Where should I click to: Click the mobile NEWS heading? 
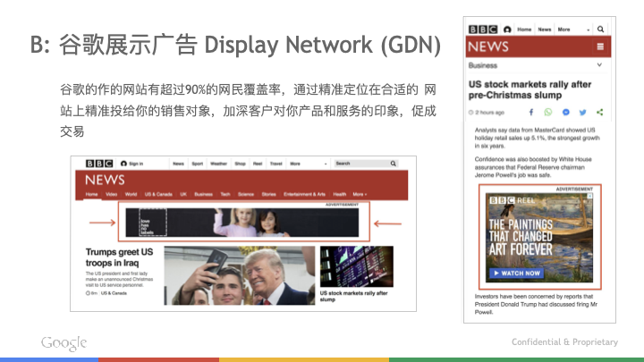[488, 46]
